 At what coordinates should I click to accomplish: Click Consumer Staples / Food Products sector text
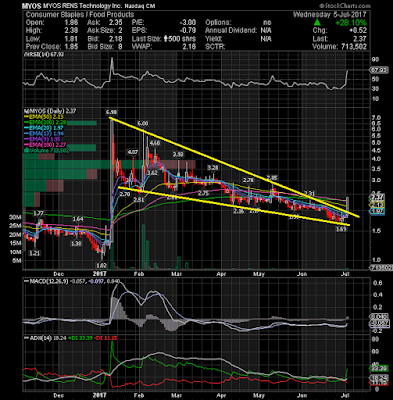tap(80, 15)
